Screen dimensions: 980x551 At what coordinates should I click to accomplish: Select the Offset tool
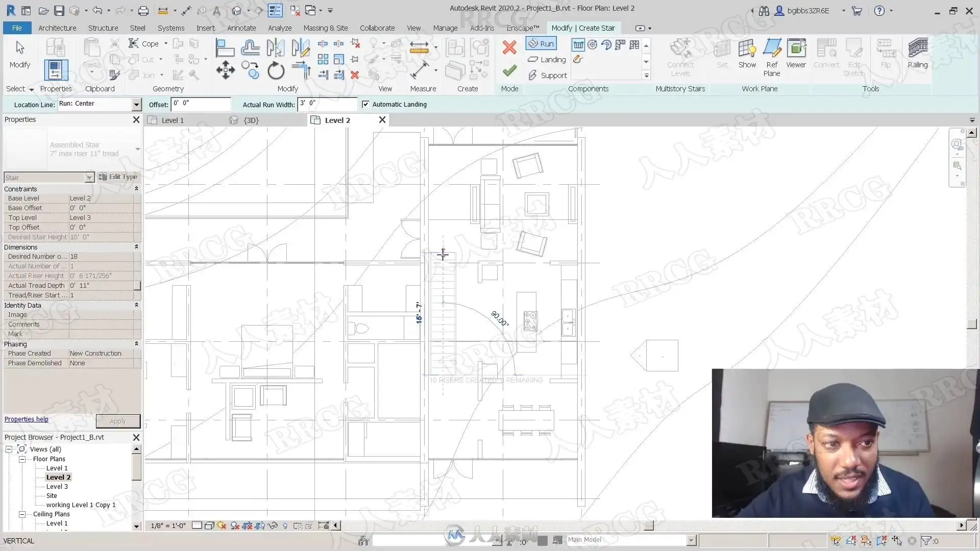[x=250, y=48]
